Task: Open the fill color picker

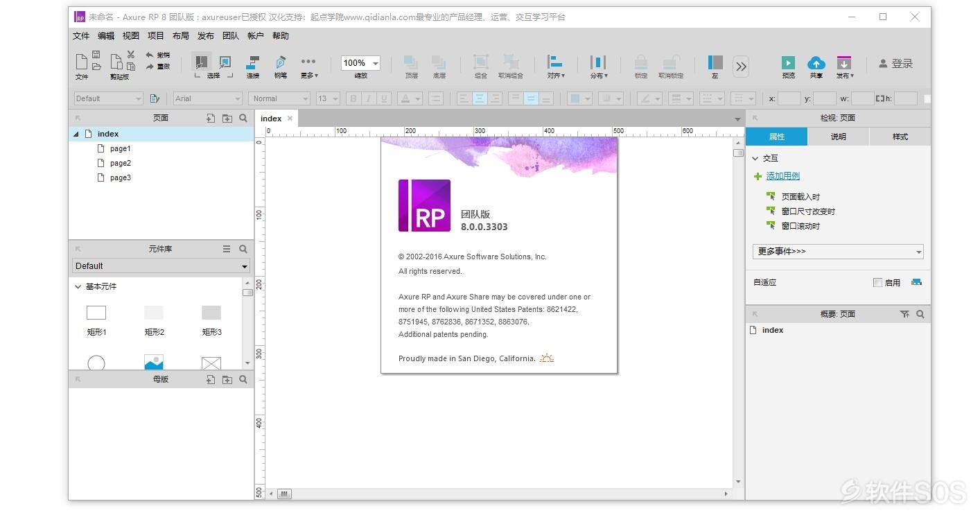Action: click(579, 98)
